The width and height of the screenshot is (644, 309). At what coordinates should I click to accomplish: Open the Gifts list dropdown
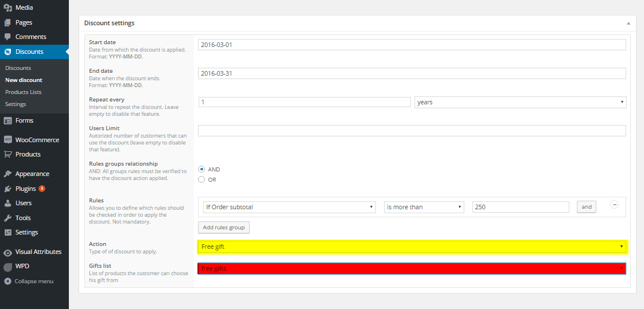[412, 268]
